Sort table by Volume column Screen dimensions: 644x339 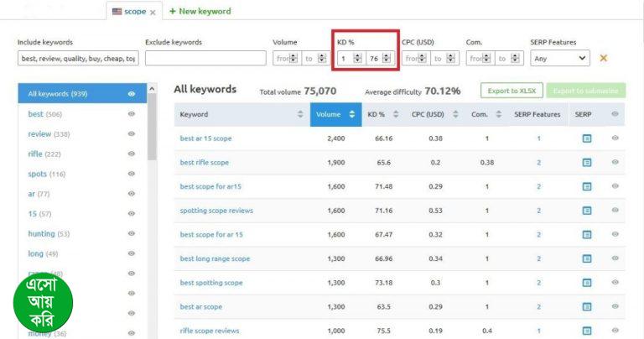[335, 114]
